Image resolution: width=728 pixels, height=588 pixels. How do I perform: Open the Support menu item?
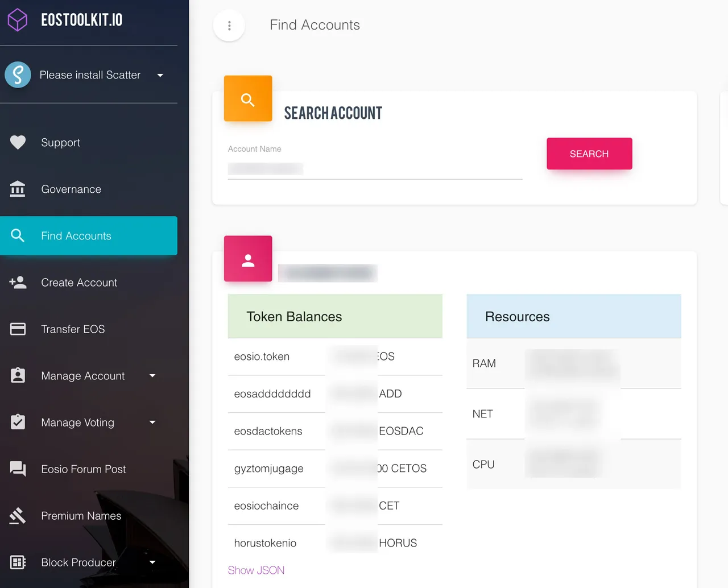(89, 142)
